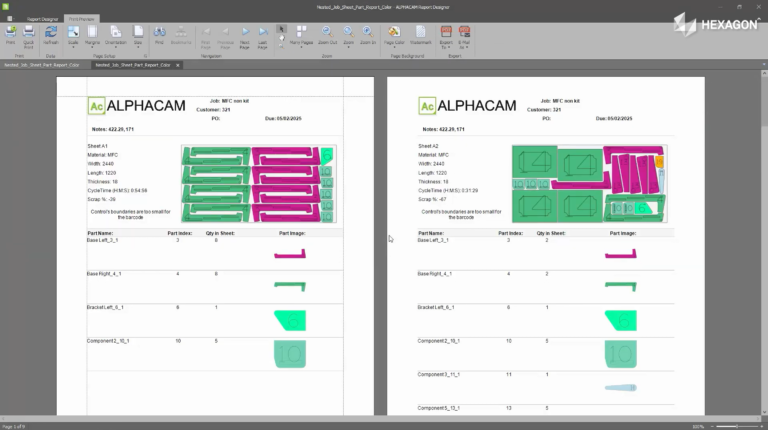Click the magenta Base Left part image on page one
Viewport: 768px width, 430px height.
click(290, 254)
